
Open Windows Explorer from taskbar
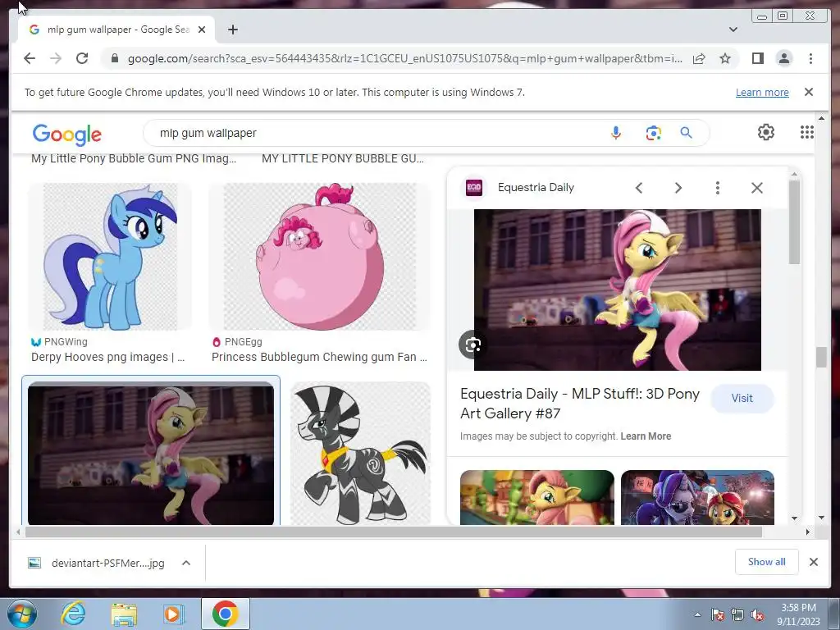(124, 614)
